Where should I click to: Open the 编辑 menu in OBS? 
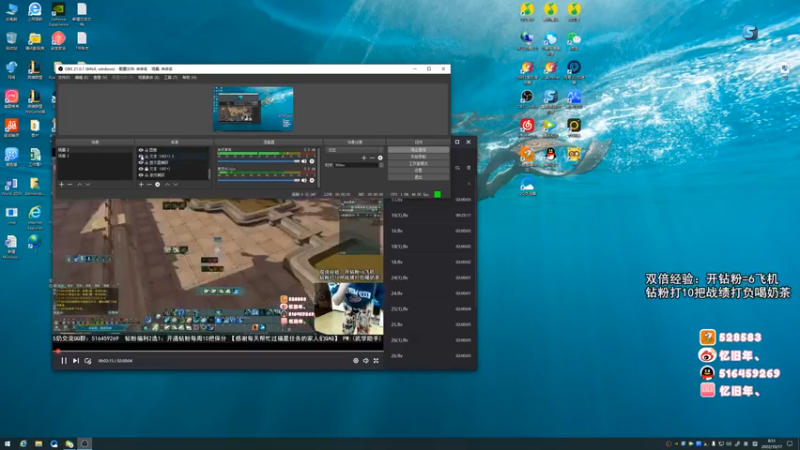[x=82, y=78]
